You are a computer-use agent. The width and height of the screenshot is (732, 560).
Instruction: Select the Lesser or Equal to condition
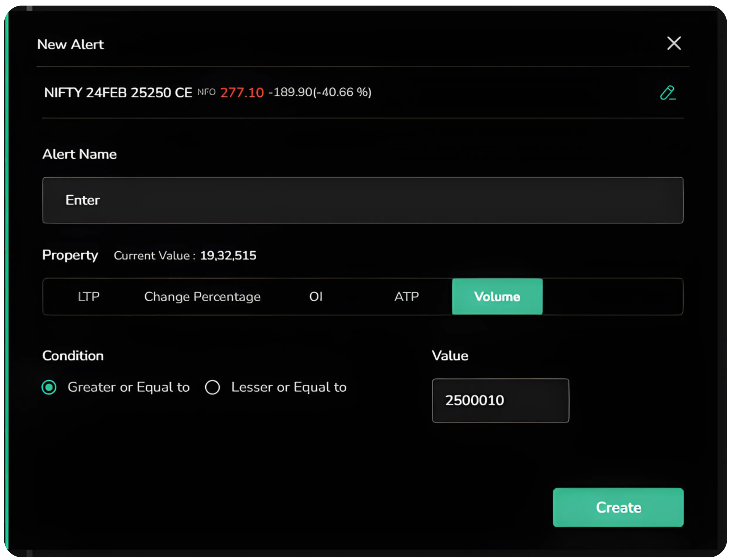(212, 387)
